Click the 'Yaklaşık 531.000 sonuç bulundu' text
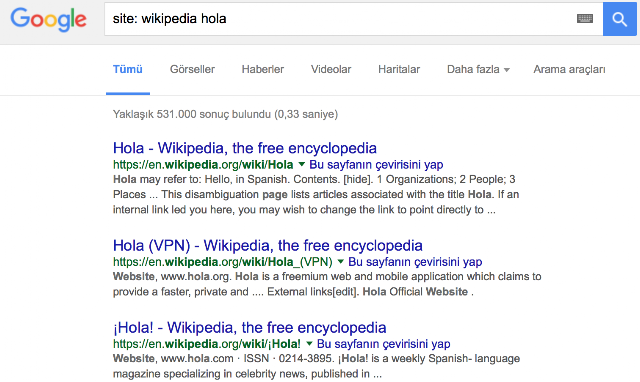Image resolution: width=640 pixels, height=382 pixels. 225,114
